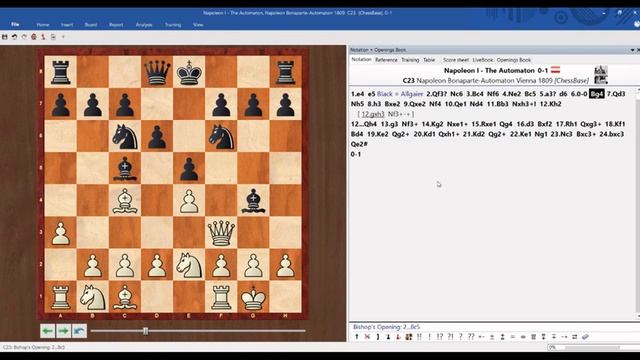Click the zoom slider in status bar

coord(591,347)
